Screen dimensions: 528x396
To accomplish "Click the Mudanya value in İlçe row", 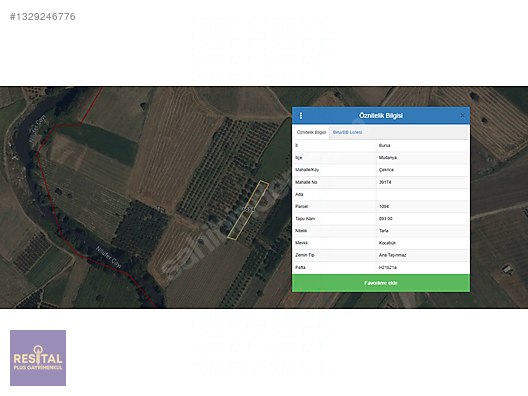I will [388, 158].
